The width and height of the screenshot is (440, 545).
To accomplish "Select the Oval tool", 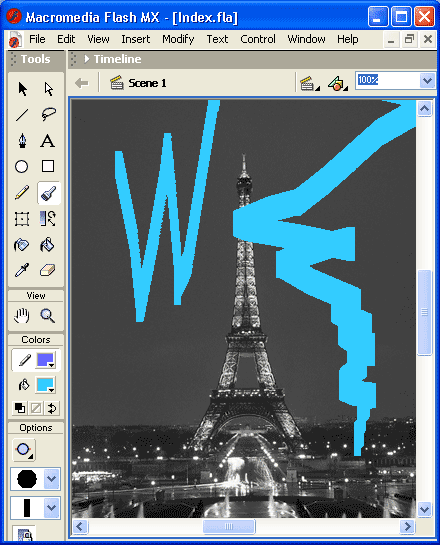I will 22,166.
